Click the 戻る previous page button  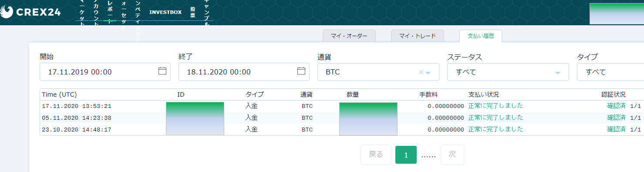(x=376, y=155)
